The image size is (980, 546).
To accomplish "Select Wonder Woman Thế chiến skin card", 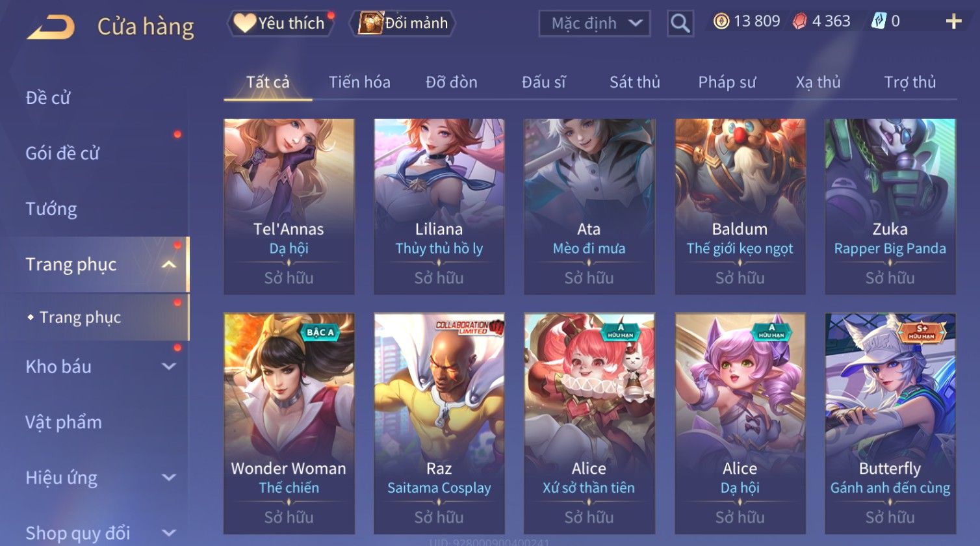I will click(289, 423).
